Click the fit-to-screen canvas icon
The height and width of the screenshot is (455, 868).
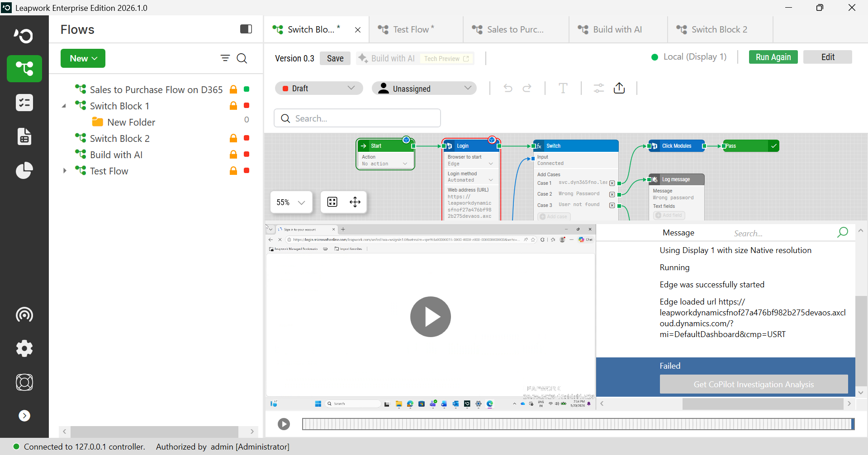pyautogui.click(x=332, y=202)
